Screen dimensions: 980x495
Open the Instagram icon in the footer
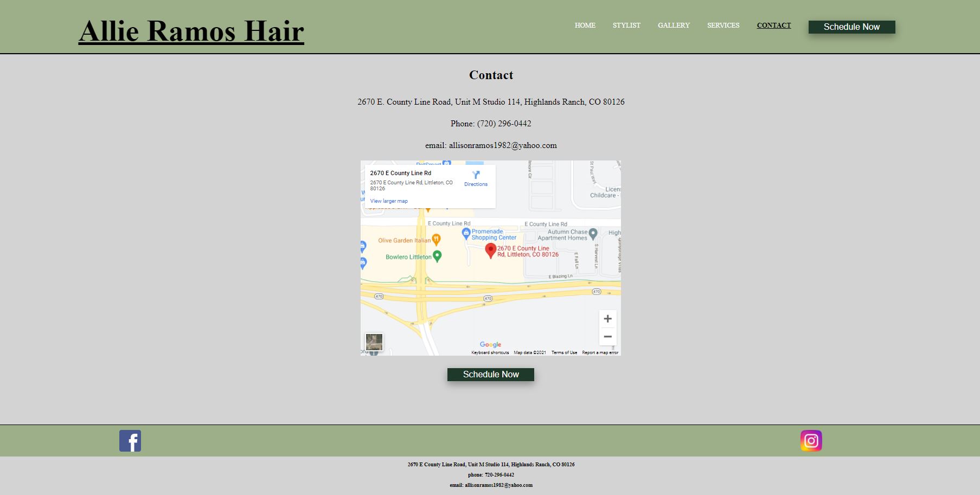(811, 441)
